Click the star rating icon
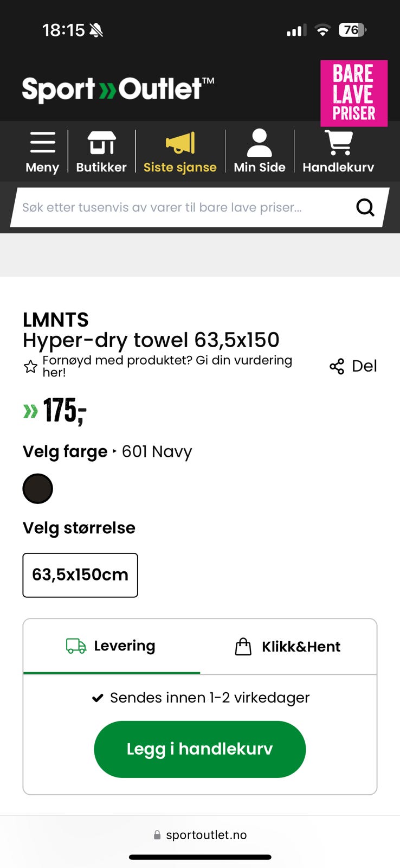 coord(30,367)
